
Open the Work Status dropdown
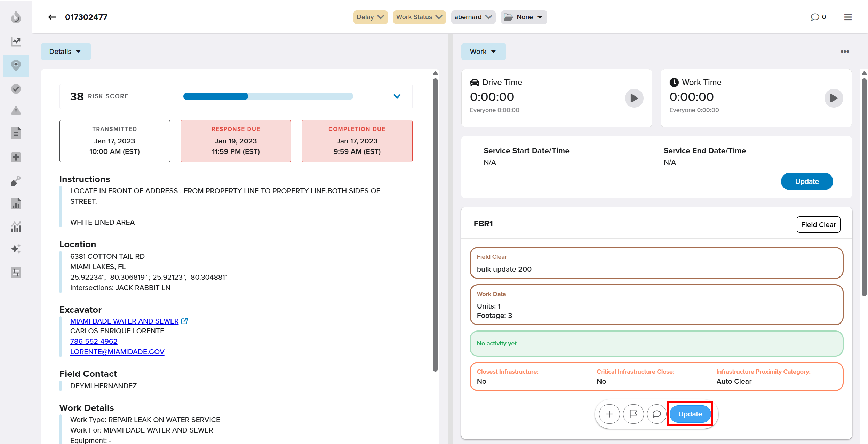coord(419,17)
